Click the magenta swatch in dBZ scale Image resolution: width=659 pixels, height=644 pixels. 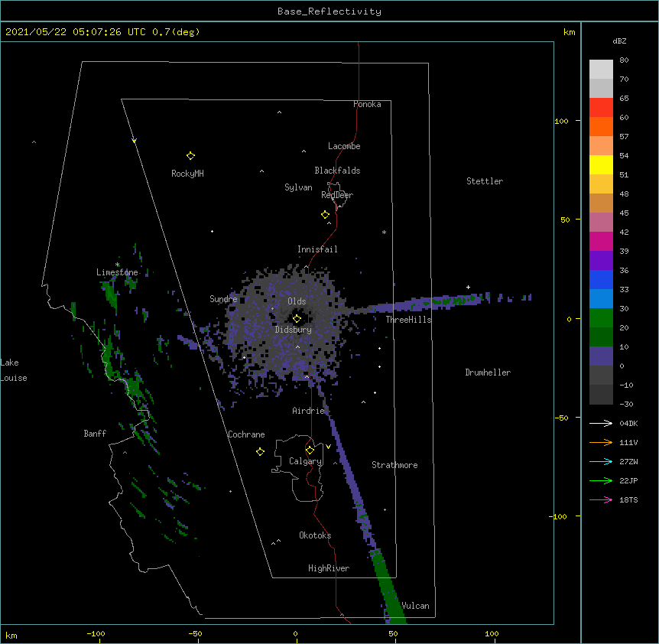601,241
